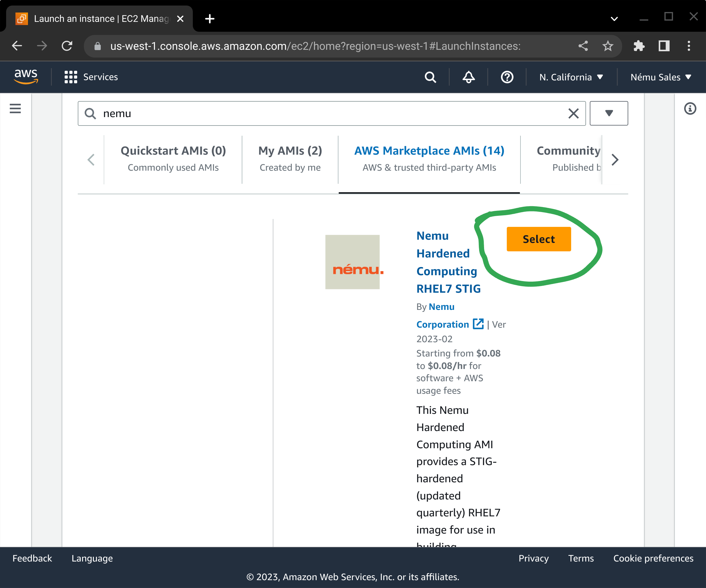706x588 pixels.
Task: Click the Services label in header
Action: pos(100,77)
